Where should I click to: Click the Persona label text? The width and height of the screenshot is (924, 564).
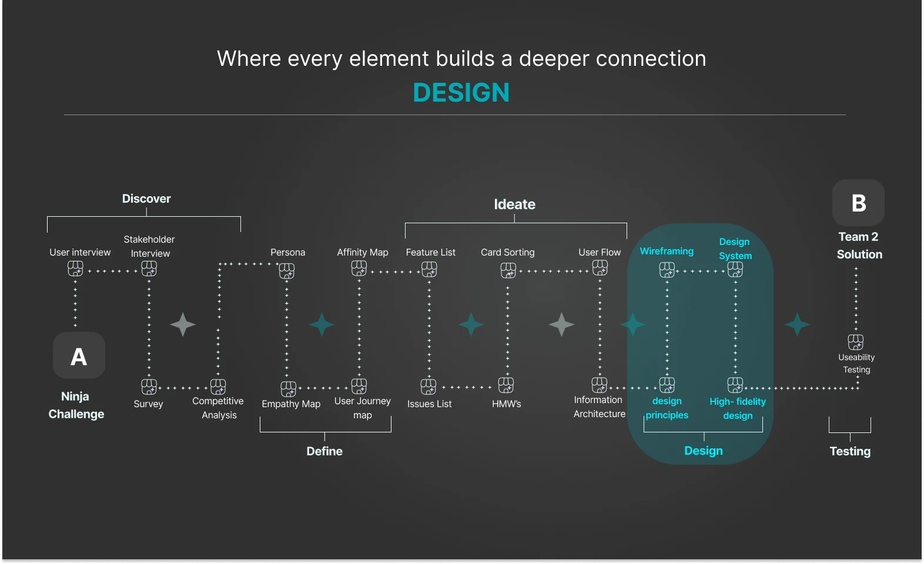288,252
